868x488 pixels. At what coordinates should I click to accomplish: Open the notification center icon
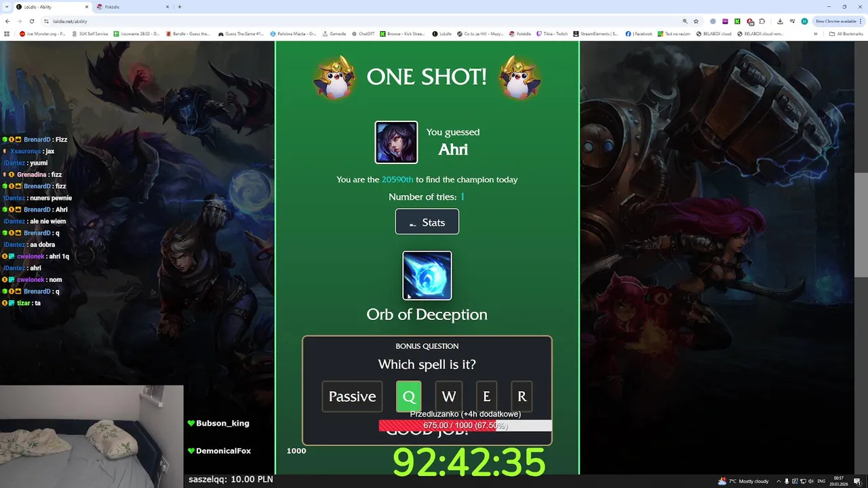click(x=857, y=481)
